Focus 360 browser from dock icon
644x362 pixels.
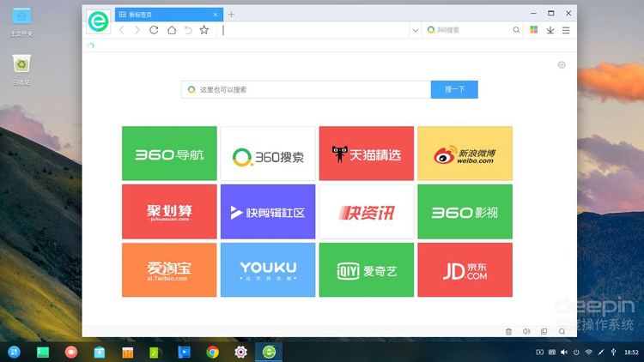point(269,352)
